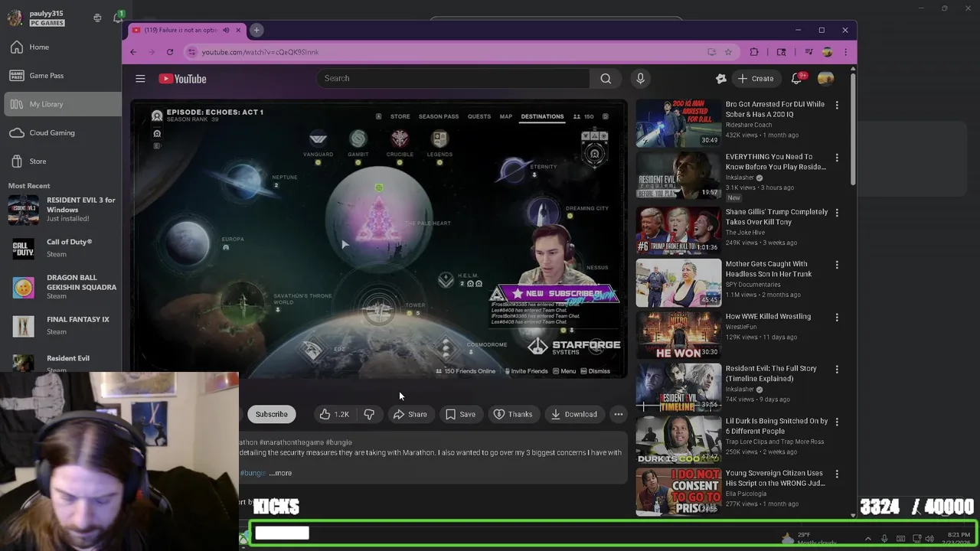Open FINAL FANTASY IX in Most Recent

[61, 325]
